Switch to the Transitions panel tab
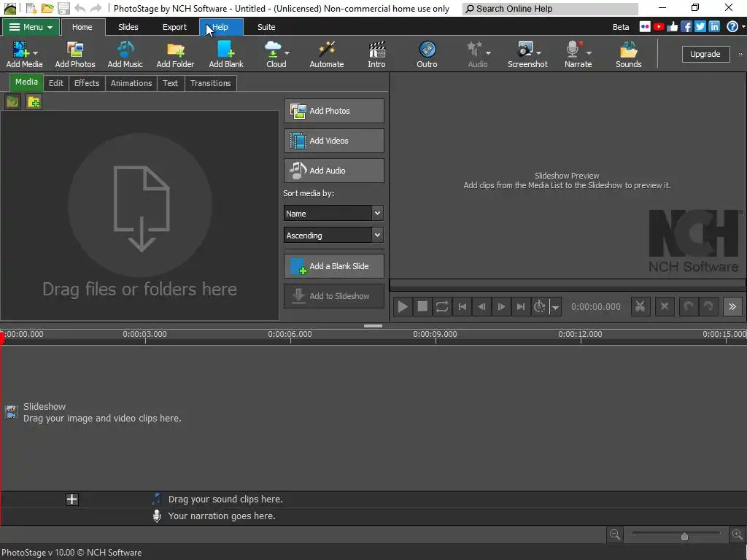Viewport: 747px width, 560px height. (211, 83)
